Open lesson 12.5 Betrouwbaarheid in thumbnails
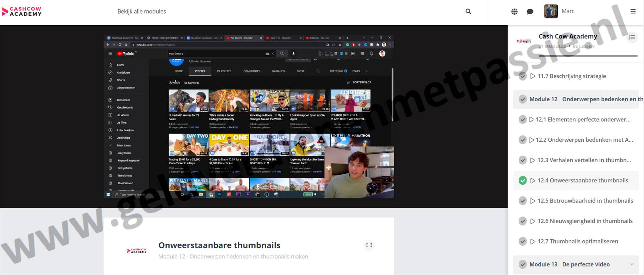Image resolution: width=644 pixels, height=275 pixels. [x=585, y=201]
